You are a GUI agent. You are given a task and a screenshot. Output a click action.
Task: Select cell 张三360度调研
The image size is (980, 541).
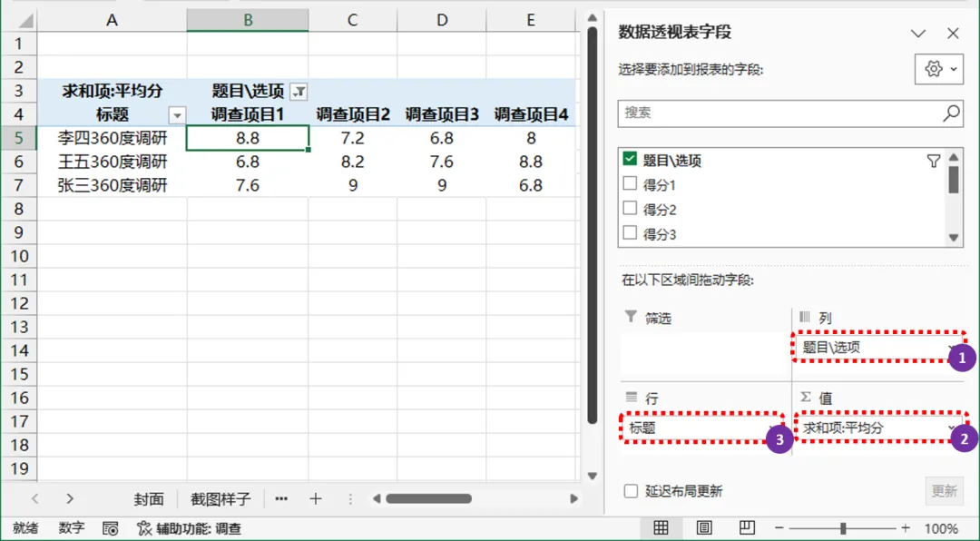[112, 185]
